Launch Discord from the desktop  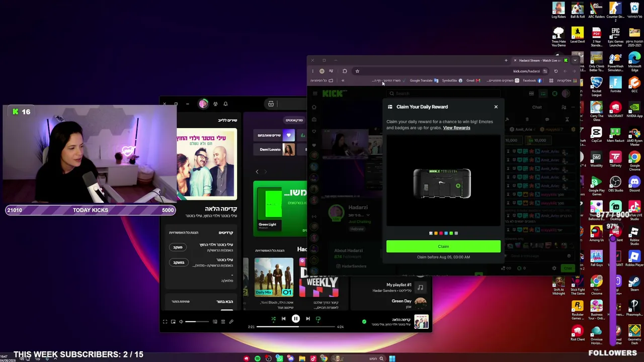634,184
